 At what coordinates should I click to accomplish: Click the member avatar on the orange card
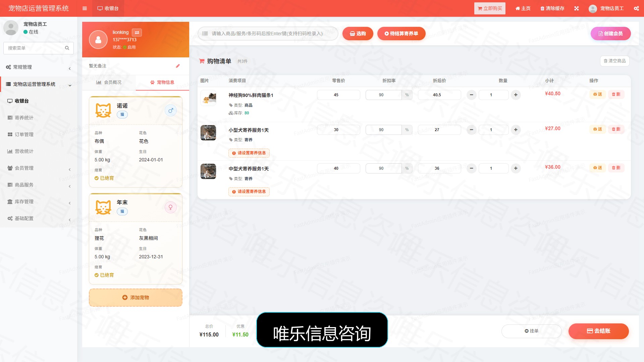[98, 40]
